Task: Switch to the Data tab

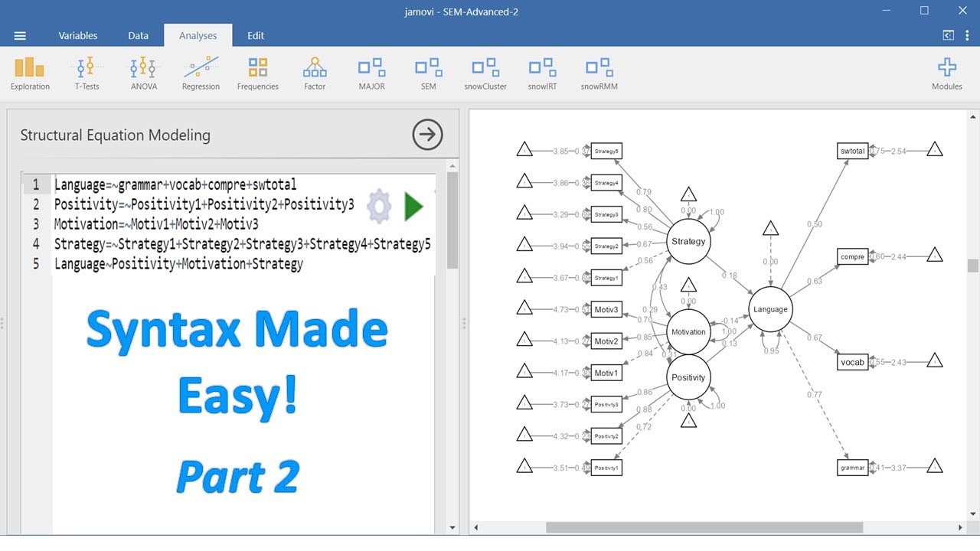Action: 138,35
